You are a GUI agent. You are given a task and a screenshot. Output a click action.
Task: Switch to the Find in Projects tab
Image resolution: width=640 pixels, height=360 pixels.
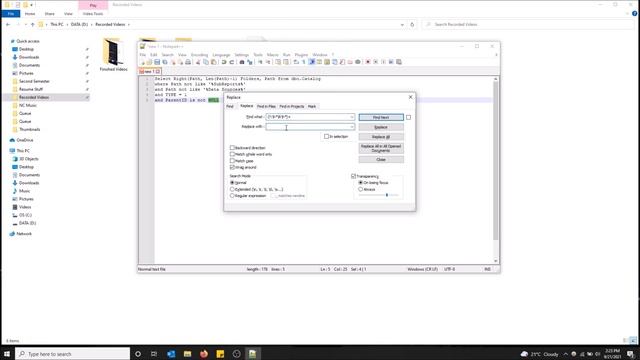point(292,107)
